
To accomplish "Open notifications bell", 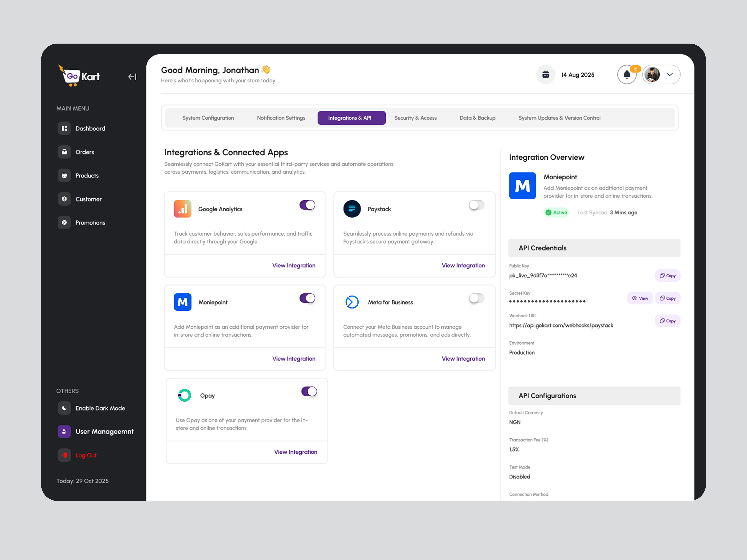I will click(627, 75).
